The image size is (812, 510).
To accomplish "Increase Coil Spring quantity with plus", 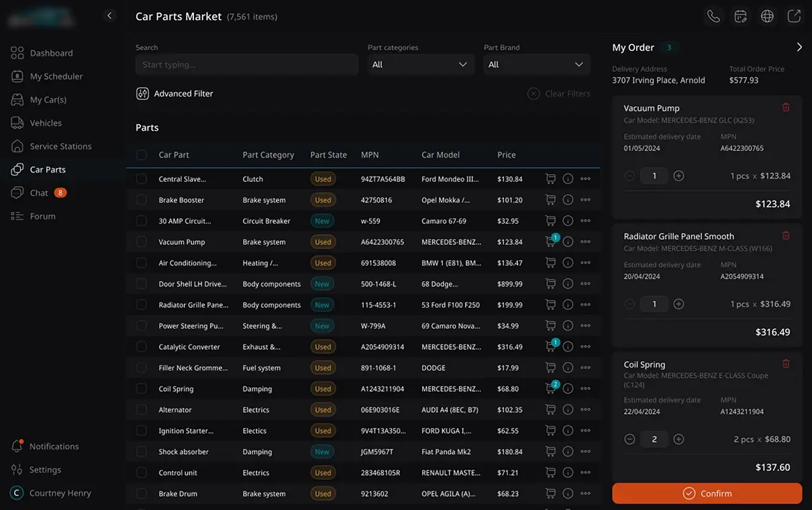I will [678, 439].
